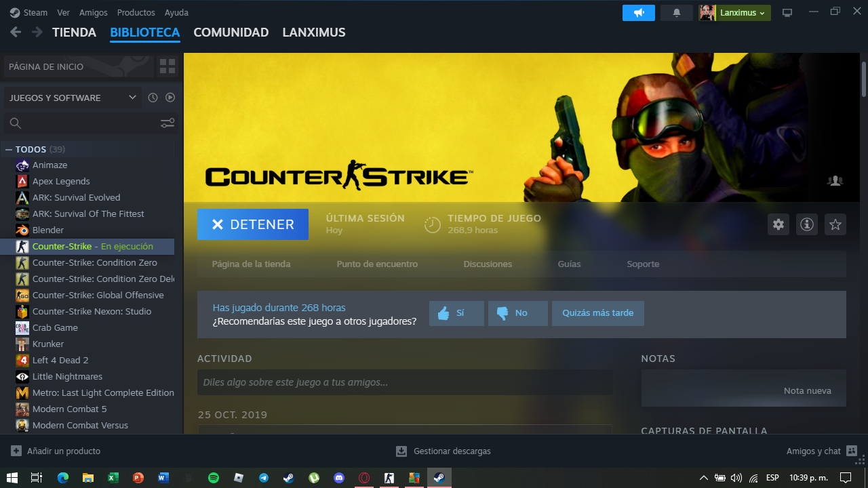
Task: Add Counter-Strike to favorites with star
Action: (x=835, y=224)
